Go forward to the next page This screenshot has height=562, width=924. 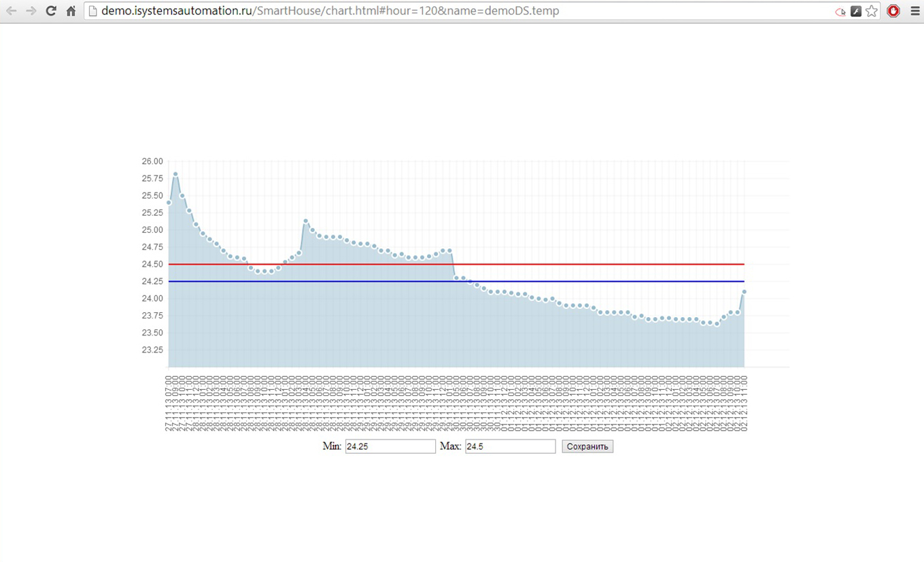(x=31, y=11)
